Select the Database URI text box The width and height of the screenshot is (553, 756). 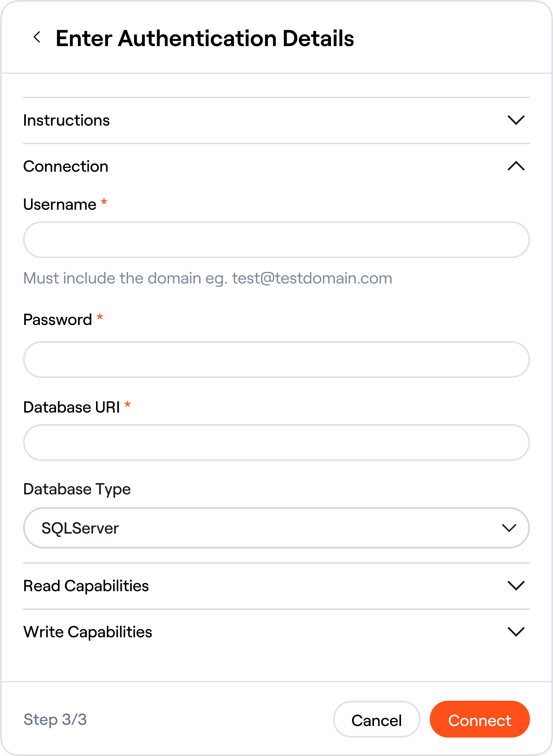276,443
